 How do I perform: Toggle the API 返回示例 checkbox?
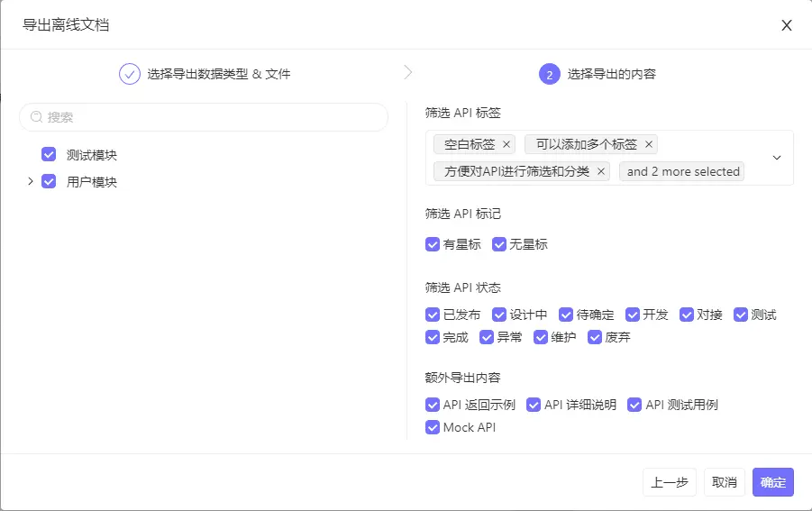433,405
